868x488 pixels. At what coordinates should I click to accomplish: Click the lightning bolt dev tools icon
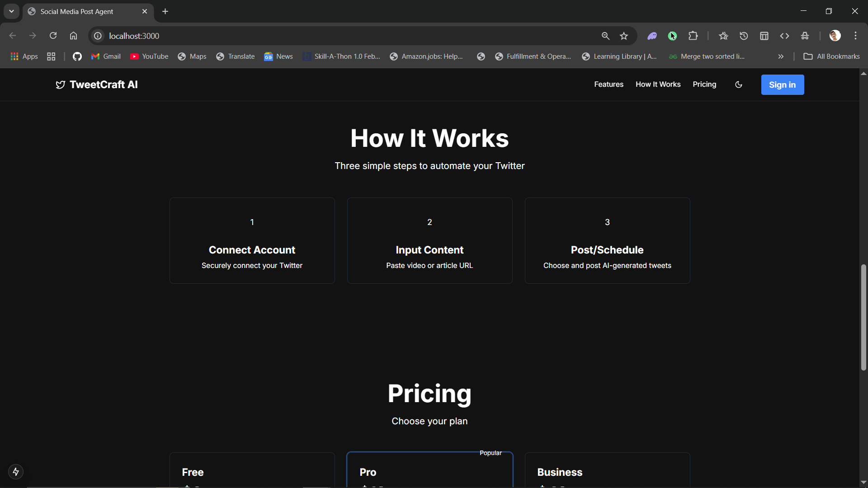click(x=16, y=472)
